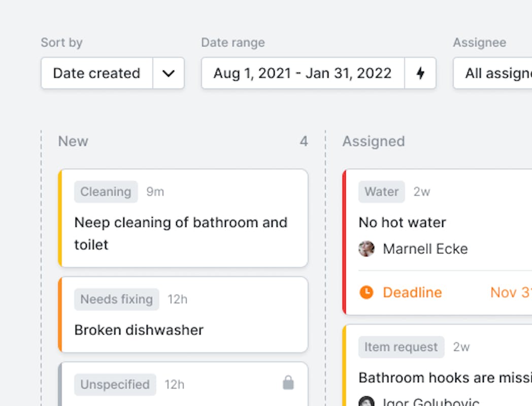The width and height of the screenshot is (532, 406).
Task: Expand the Sort by chevron arrow
Action: pos(169,73)
